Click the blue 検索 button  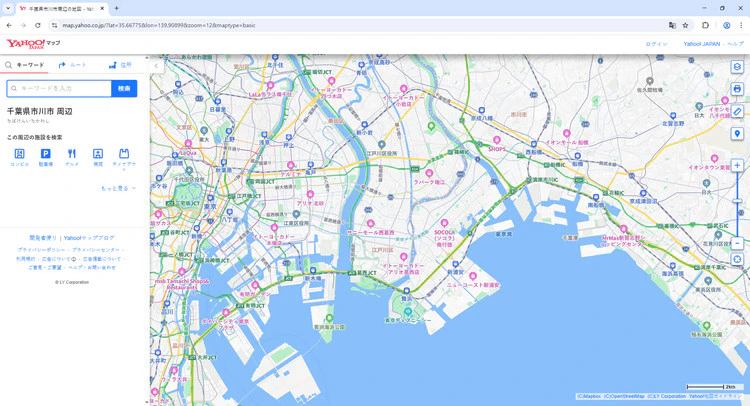point(124,88)
